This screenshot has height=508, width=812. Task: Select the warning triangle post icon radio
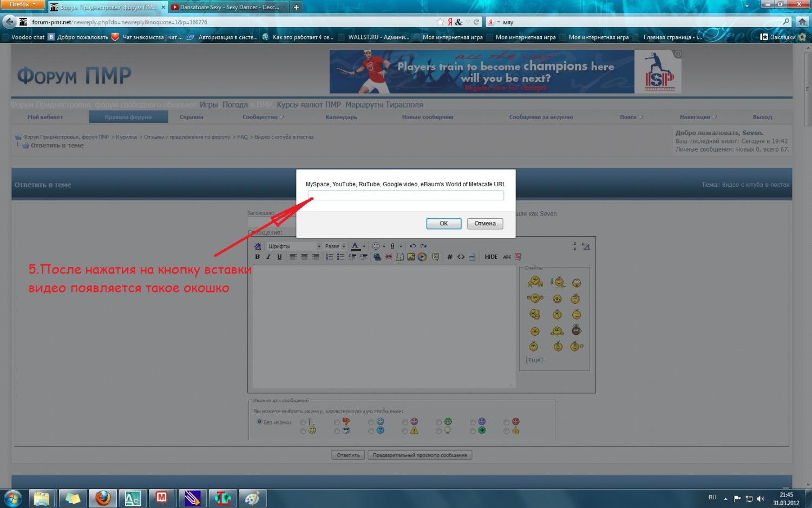[405, 431]
